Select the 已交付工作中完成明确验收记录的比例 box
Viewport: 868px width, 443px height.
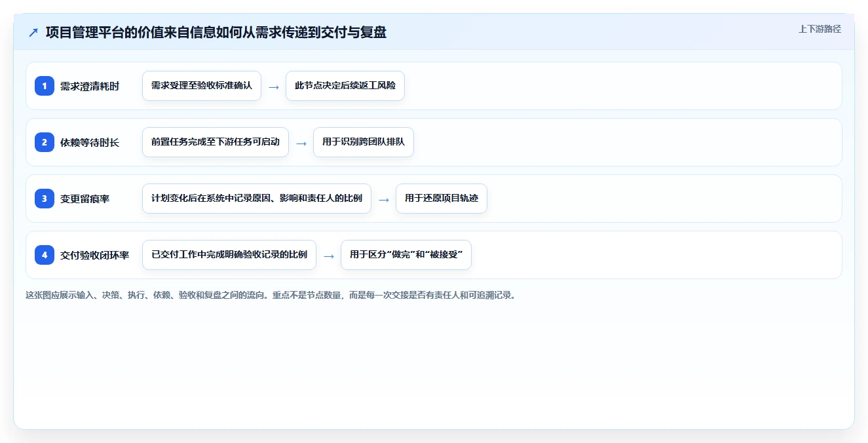(x=229, y=255)
